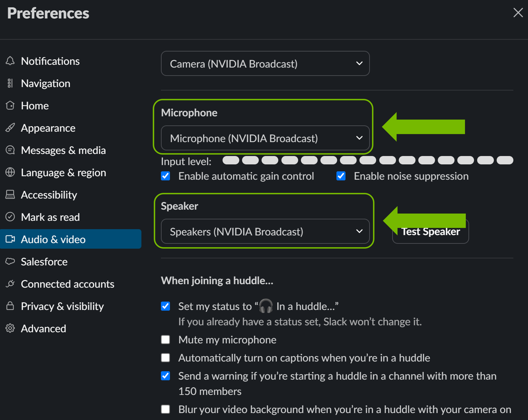Click the Home preferences icon
528x420 pixels.
(x=10, y=106)
